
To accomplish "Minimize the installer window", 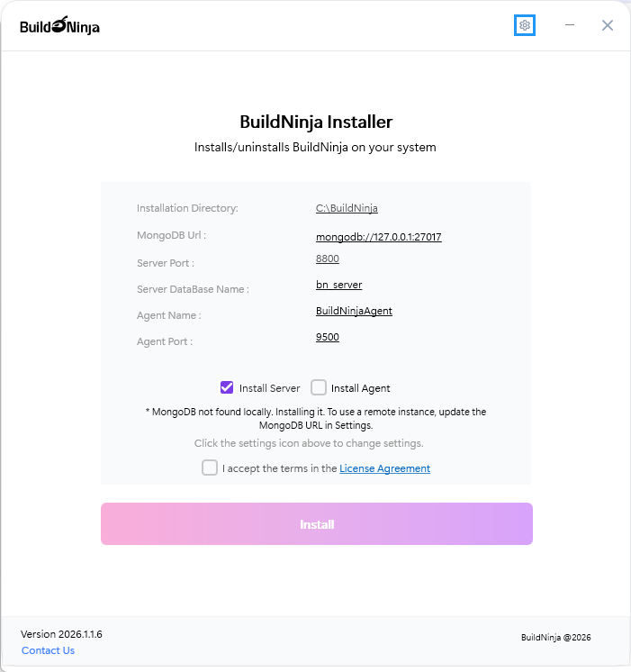I will pyautogui.click(x=570, y=25).
